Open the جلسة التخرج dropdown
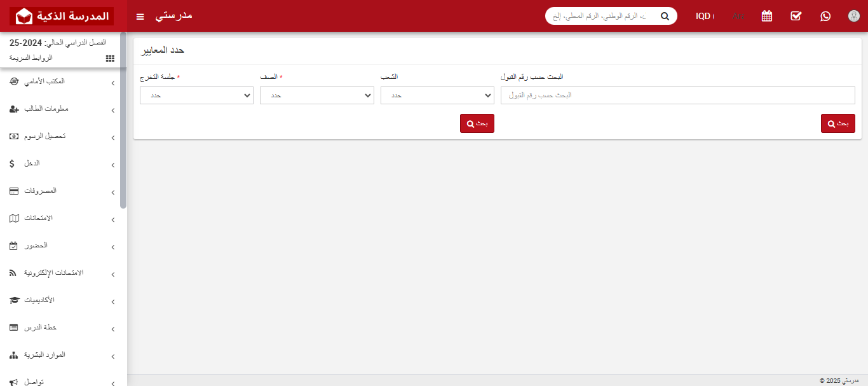This screenshot has width=868, height=386. pyautogui.click(x=196, y=95)
